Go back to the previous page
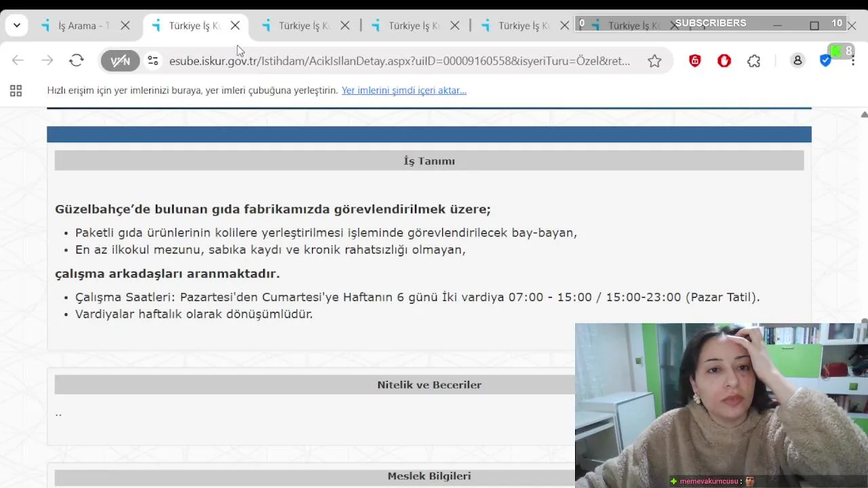868x488 pixels. tap(18, 60)
